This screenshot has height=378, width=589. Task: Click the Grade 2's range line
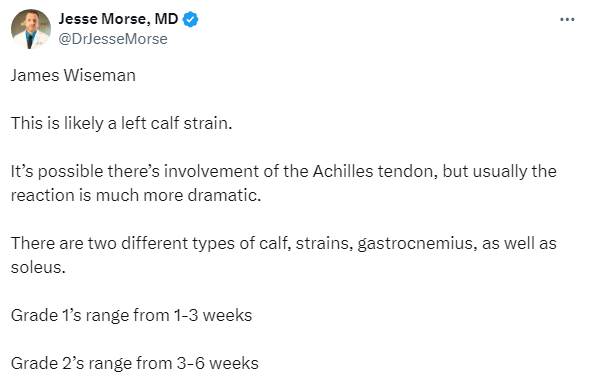135,364
